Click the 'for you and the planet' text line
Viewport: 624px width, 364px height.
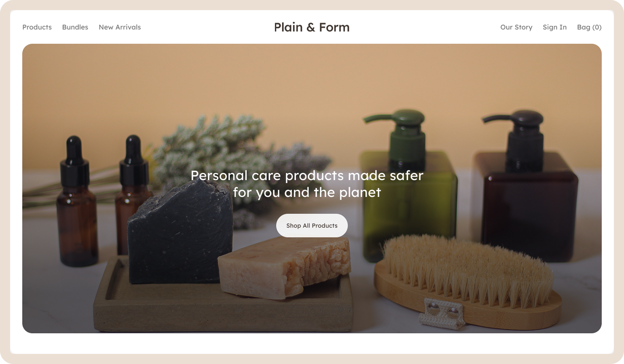307,192
